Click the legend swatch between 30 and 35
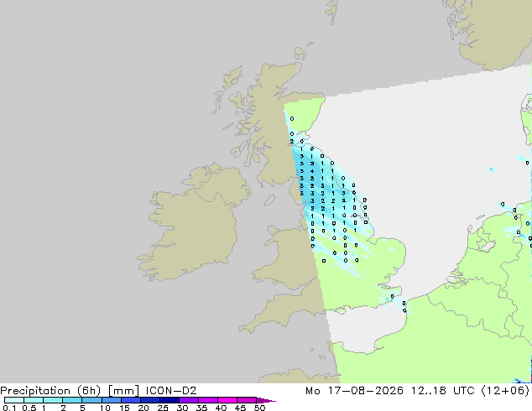The width and height of the screenshot is (532, 411). click(189, 400)
